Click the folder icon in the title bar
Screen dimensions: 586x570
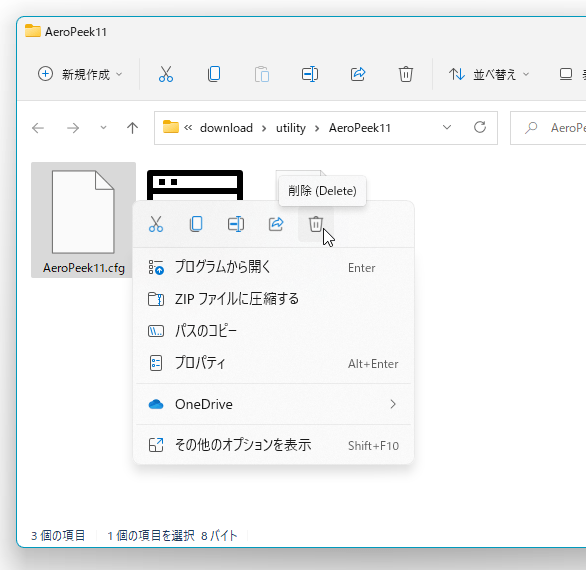pos(33,31)
